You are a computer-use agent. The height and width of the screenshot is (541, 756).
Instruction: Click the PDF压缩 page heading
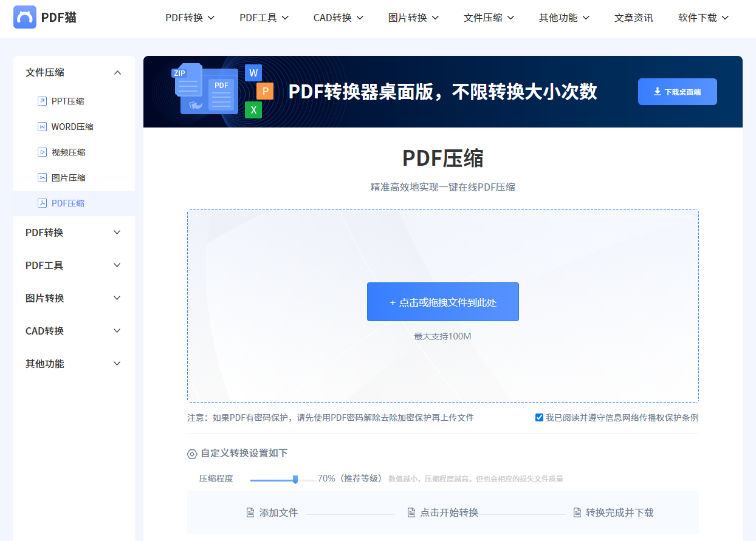(443, 158)
